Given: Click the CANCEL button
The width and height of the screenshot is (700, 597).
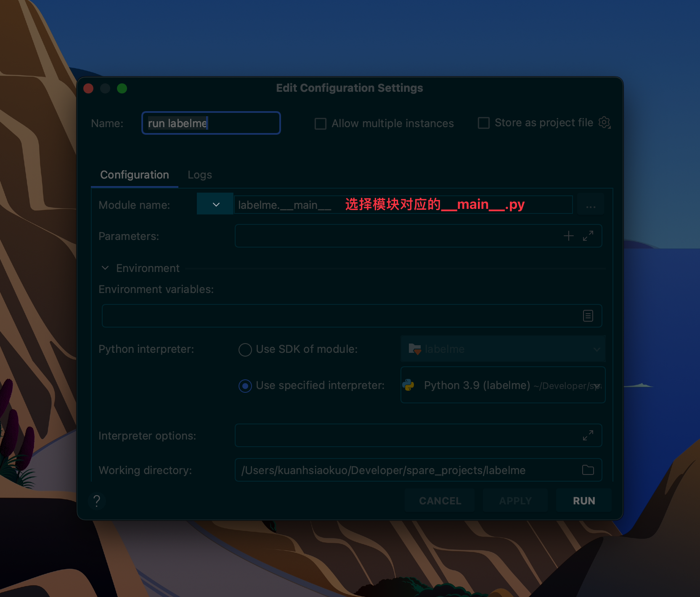Looking at the screenshot, I should 440,501.
